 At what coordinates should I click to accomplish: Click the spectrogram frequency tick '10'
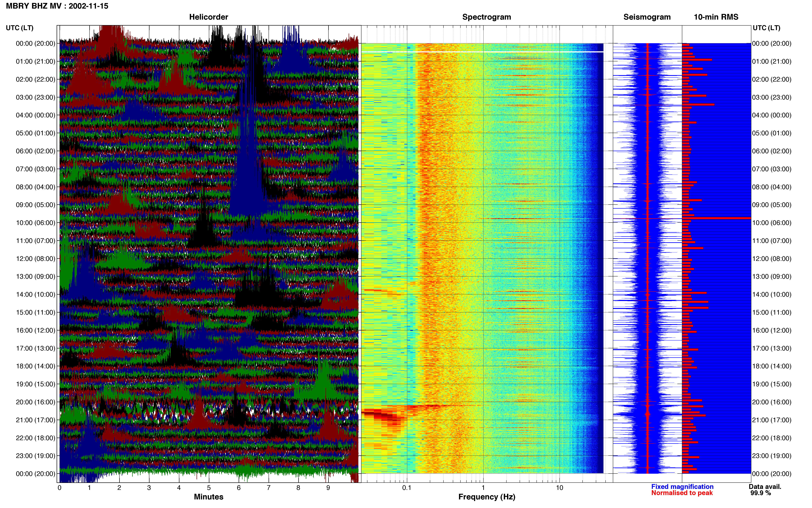point(559,488)
